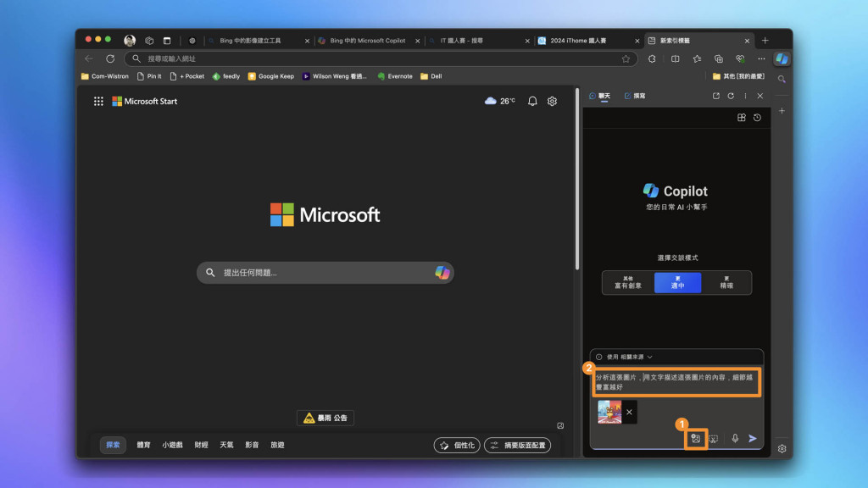Open Copilot in a new tab link icon

tap(715, 96)
